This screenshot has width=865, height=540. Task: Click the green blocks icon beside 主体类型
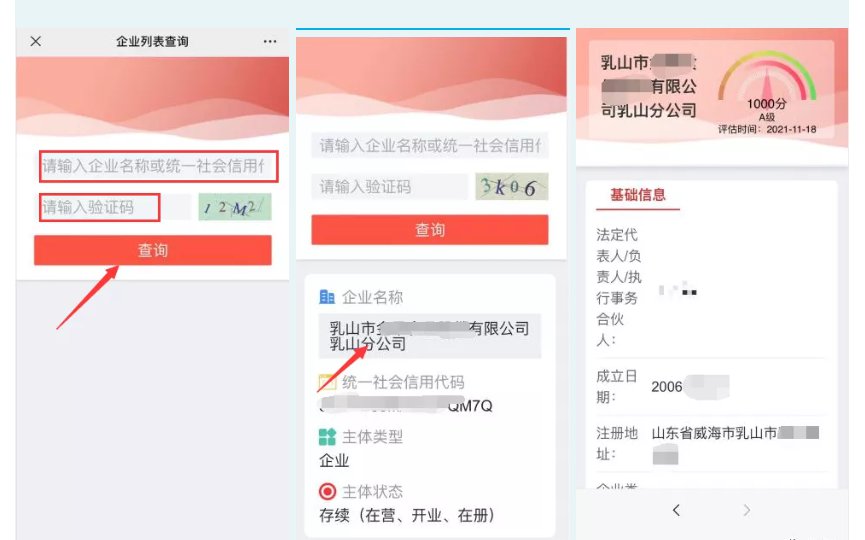click(327, 437)
